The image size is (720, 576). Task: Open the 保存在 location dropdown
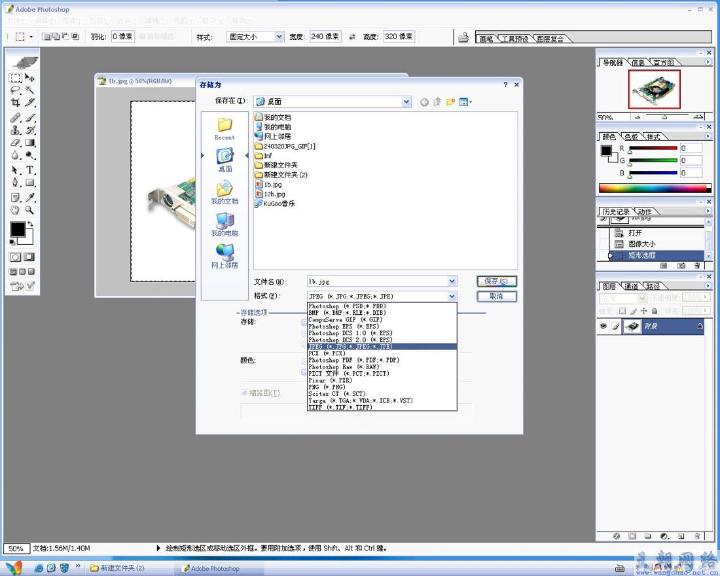pos(406,102)
